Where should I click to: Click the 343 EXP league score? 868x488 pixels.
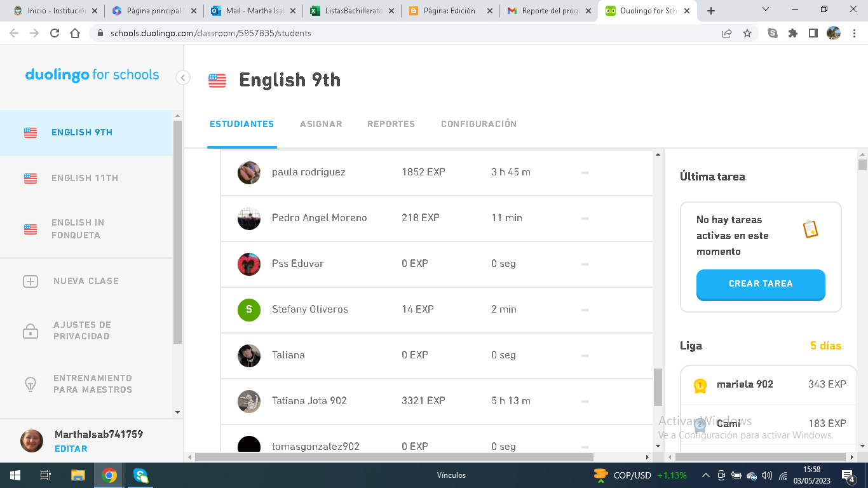[827, 384]
